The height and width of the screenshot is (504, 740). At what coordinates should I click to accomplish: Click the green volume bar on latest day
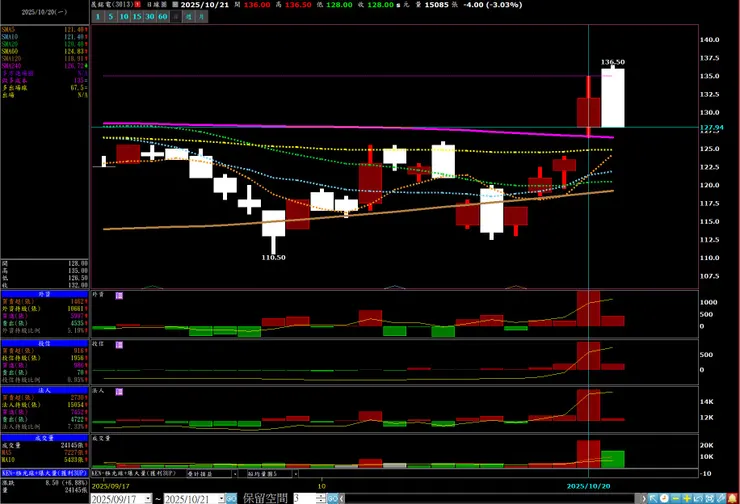click(613, 459)
